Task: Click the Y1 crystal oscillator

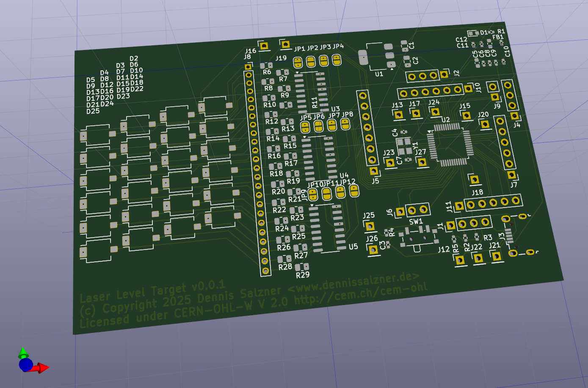Action: coord(405,146)
